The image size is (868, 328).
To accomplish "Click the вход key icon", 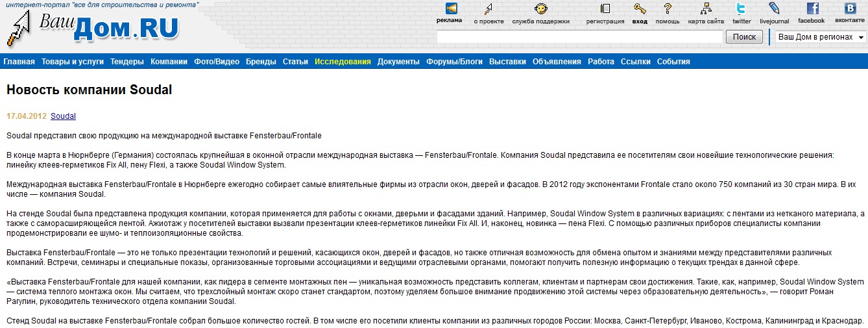I will tap(640, 8).
